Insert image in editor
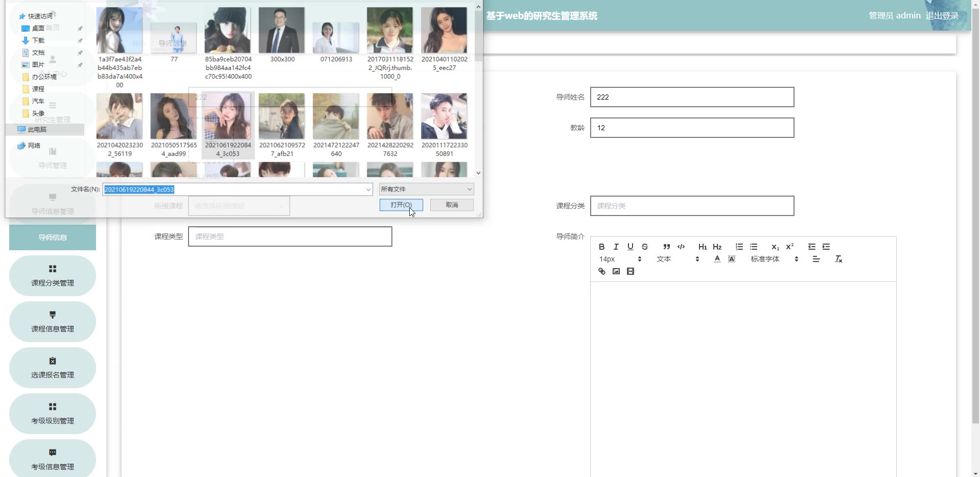This screenshot has height=477, width=980. coord(616,271)
